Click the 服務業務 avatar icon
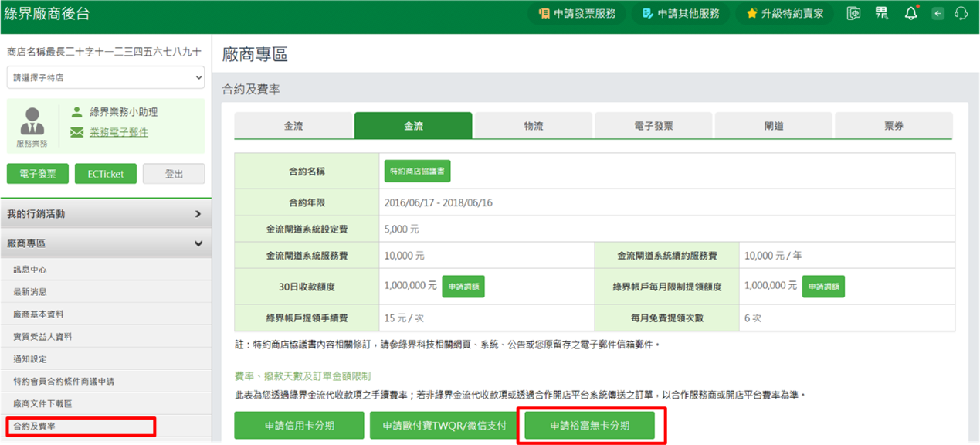Viewport: 980px width, 445px height. tap(32, 122)
